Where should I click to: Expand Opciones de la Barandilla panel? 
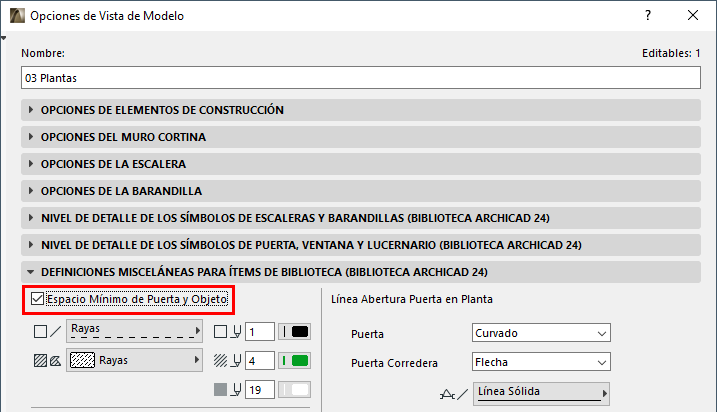361,191
